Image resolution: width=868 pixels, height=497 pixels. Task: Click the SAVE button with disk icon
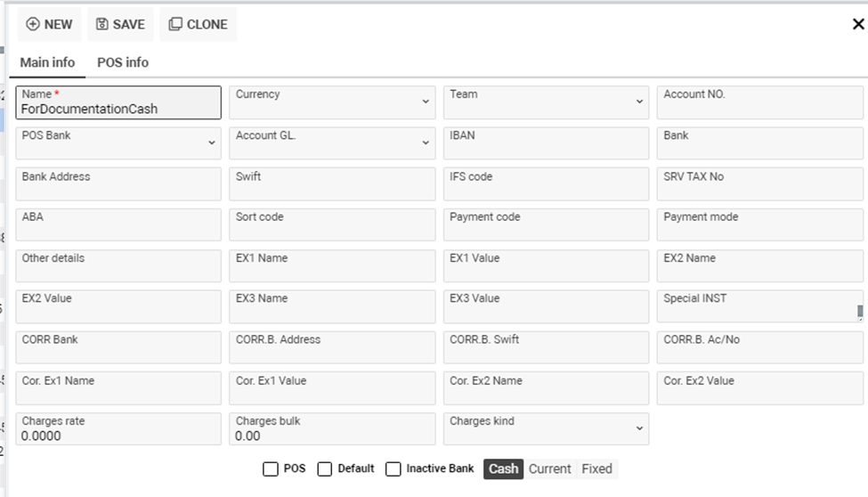[x=120, y=25]
